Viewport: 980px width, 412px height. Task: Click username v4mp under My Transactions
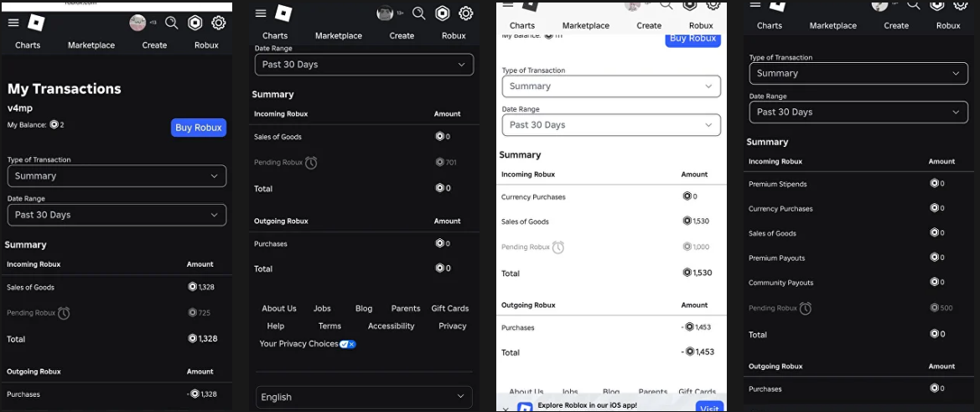[x=19, y=108]
